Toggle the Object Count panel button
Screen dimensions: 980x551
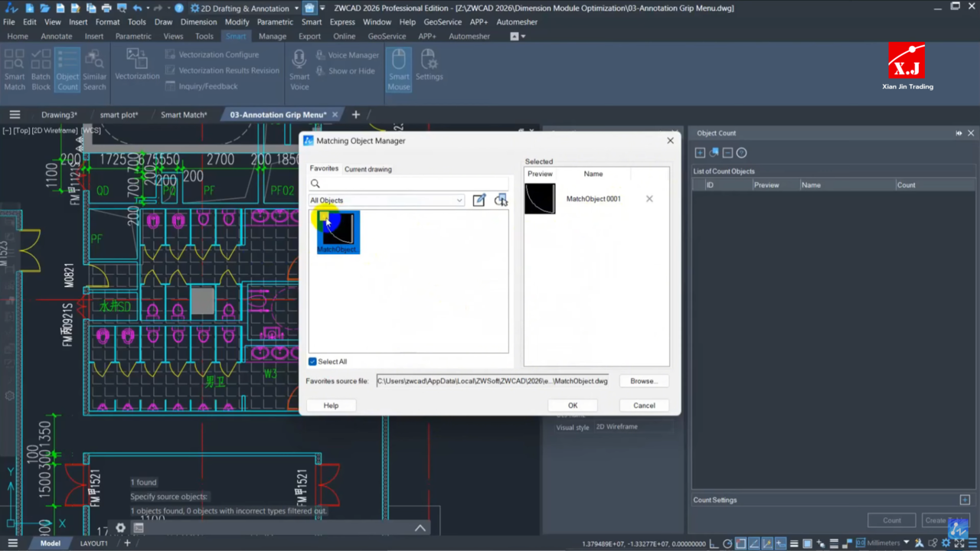coord(67,69)
